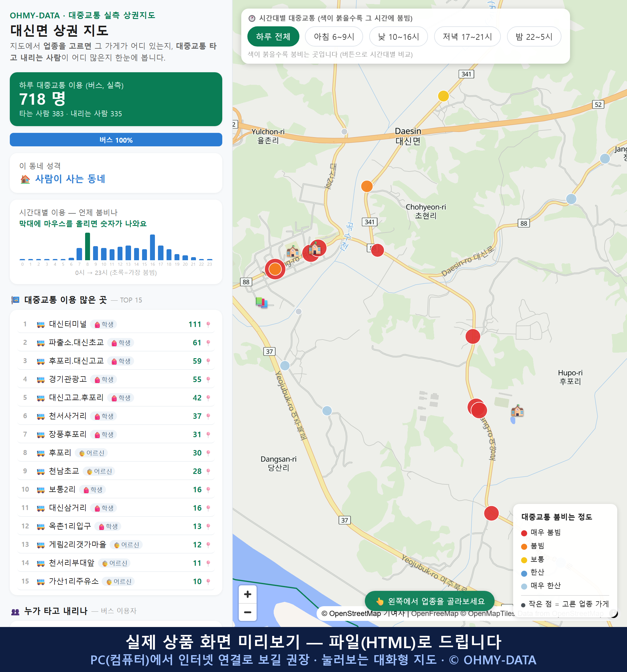
Task: Click the orange-centered red marker near route 88
Action: [x=275, y=269]
